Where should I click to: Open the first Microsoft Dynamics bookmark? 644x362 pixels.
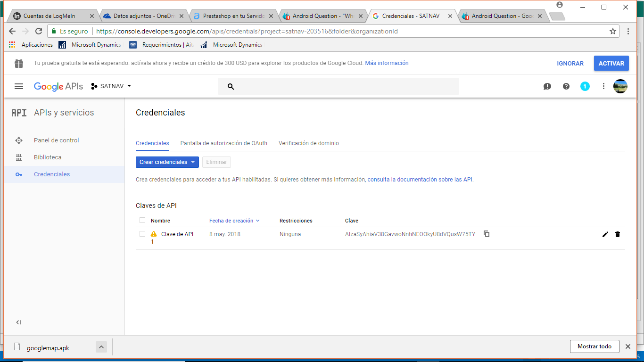pyautogui.click(x=90, y=45)
